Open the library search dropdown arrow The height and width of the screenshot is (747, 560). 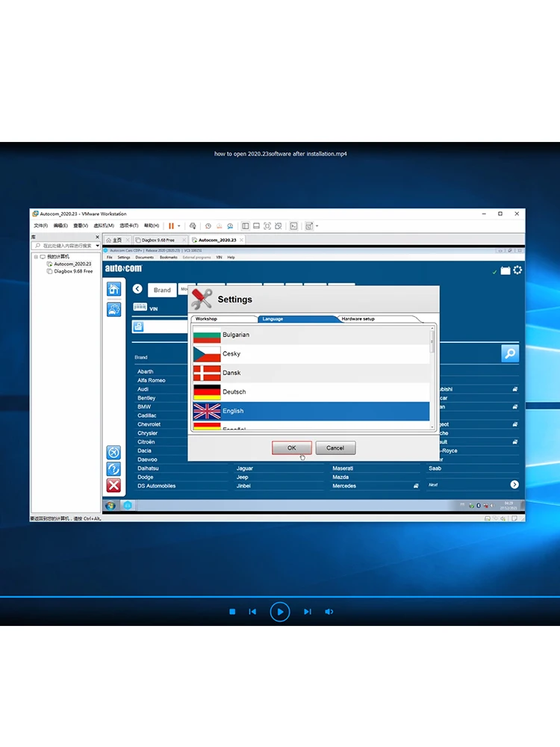pyautogui.click(x=97, y=246)
